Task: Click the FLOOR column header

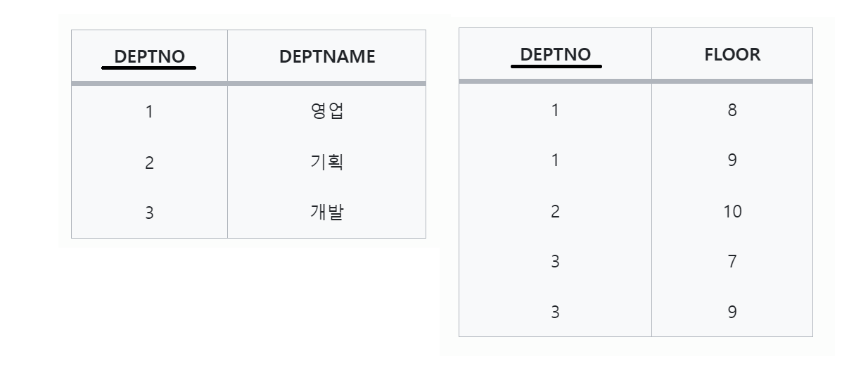Action: click(x=732, y=54)
